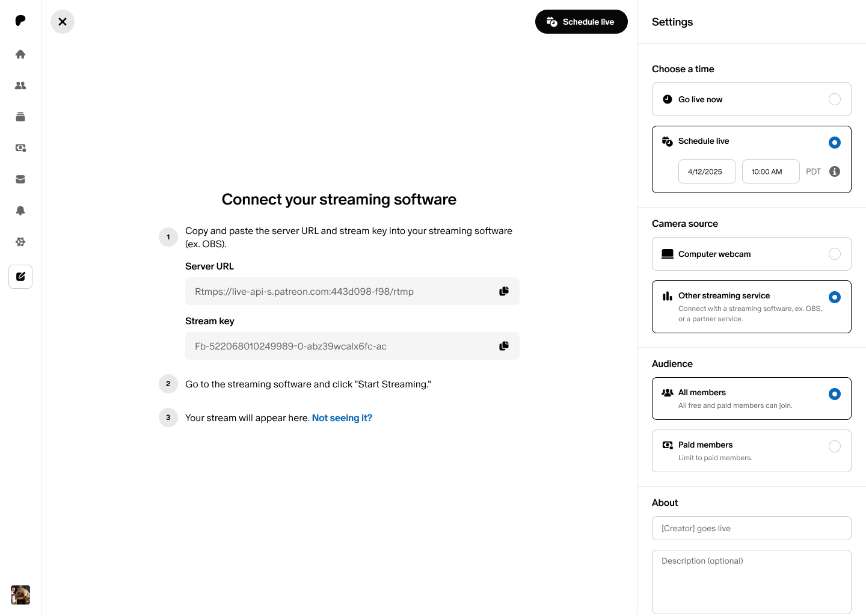Open the 10:00 AM time picker

(770, 171)
